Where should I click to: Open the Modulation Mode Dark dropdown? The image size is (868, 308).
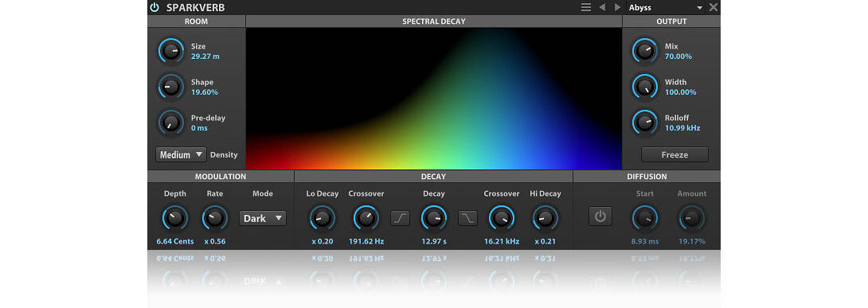click(263, 218)
